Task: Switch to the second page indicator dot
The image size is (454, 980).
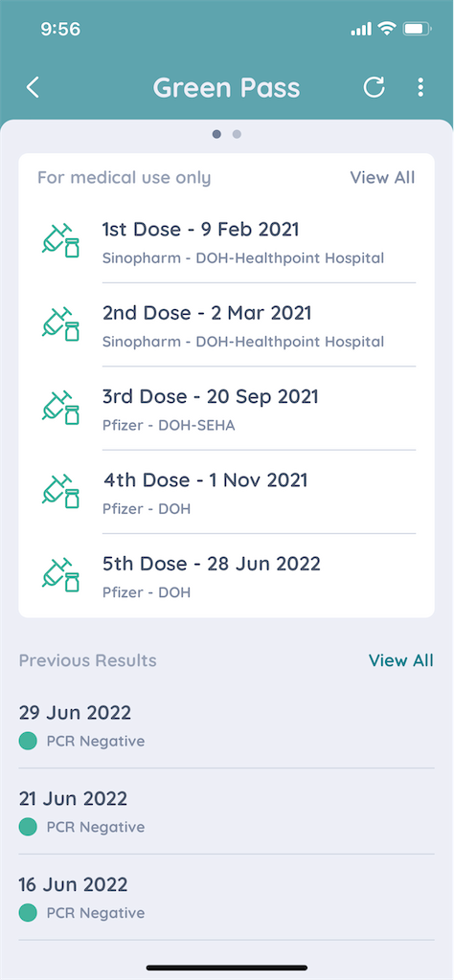Action: (237, 134)
